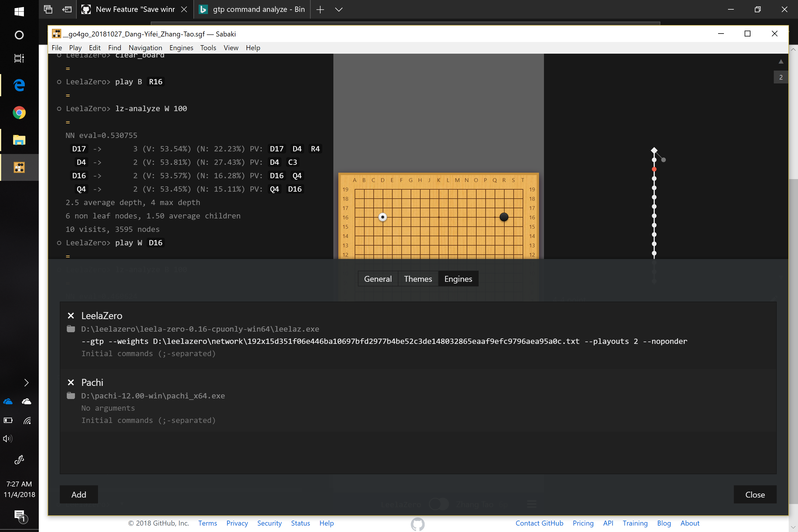Open the Help menu in Sabaki
Image resolution: width=798 pixels, height=532 pixels.
253,48
